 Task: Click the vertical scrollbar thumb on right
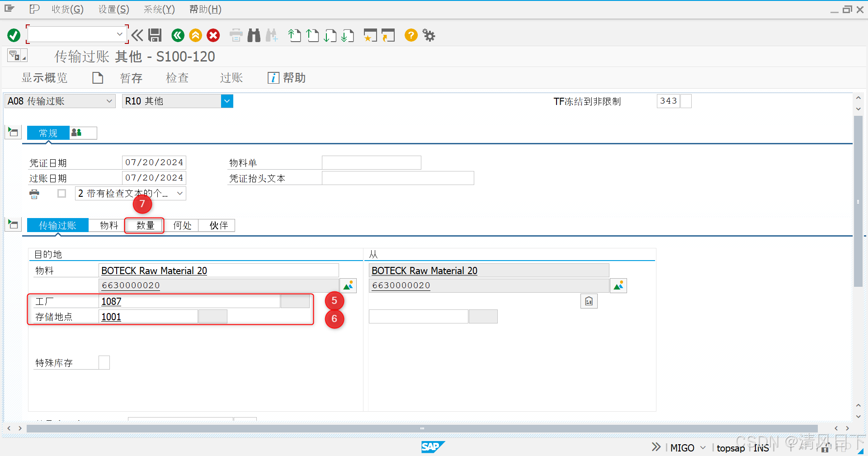[x=858, y=201]
